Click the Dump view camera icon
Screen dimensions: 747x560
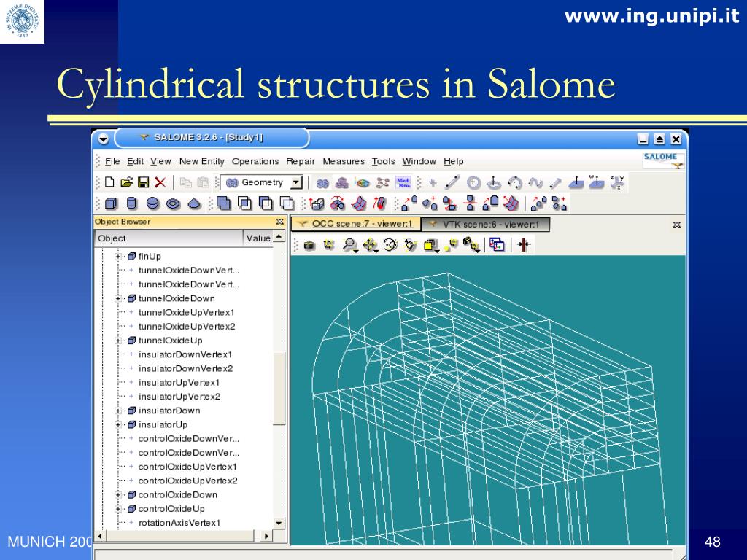point(309,245)
